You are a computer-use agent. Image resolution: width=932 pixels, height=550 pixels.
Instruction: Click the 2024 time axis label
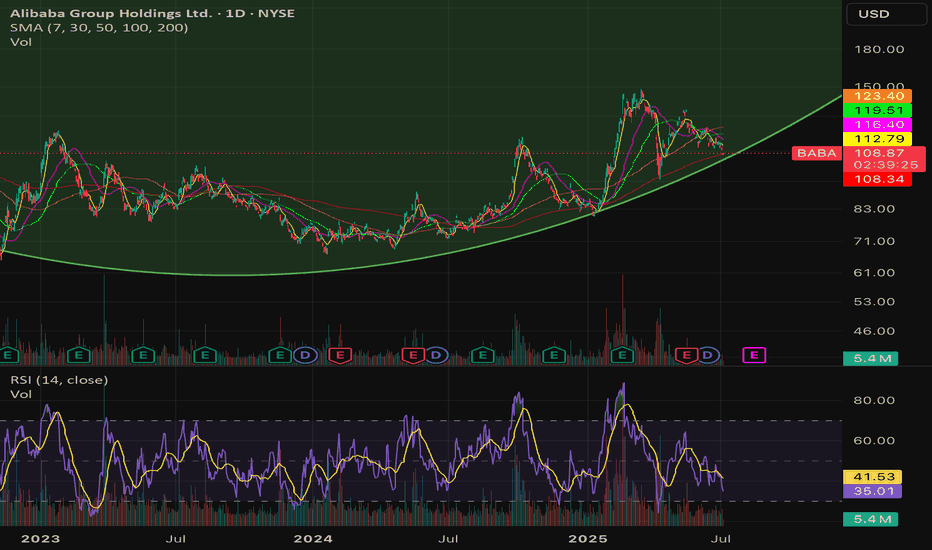[x=313, y=539]
